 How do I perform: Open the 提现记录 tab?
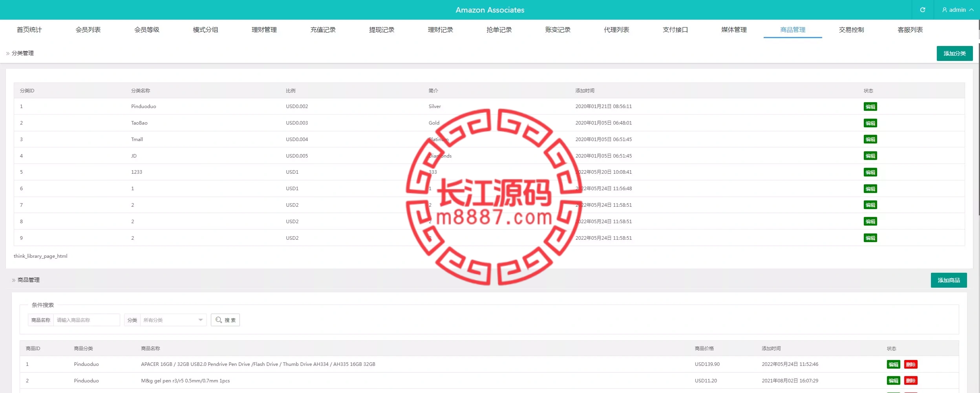point(382,30)
